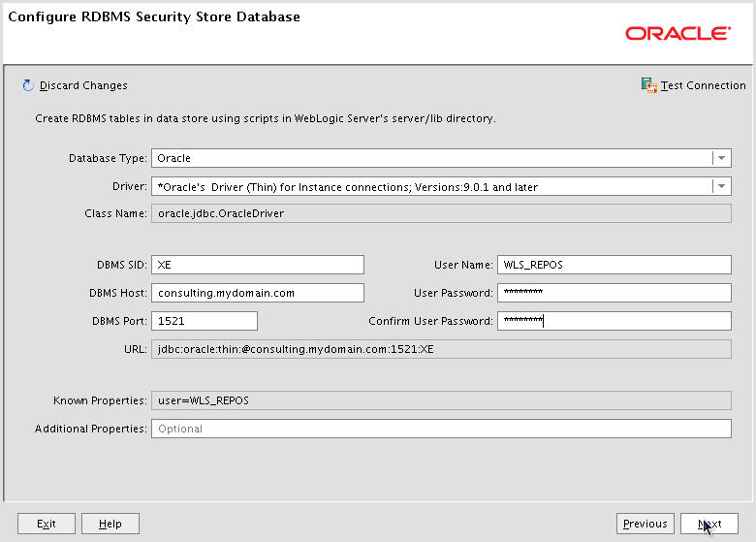Click the Exit button
This screenshot has width=756, height=542.
pos(47,524)
